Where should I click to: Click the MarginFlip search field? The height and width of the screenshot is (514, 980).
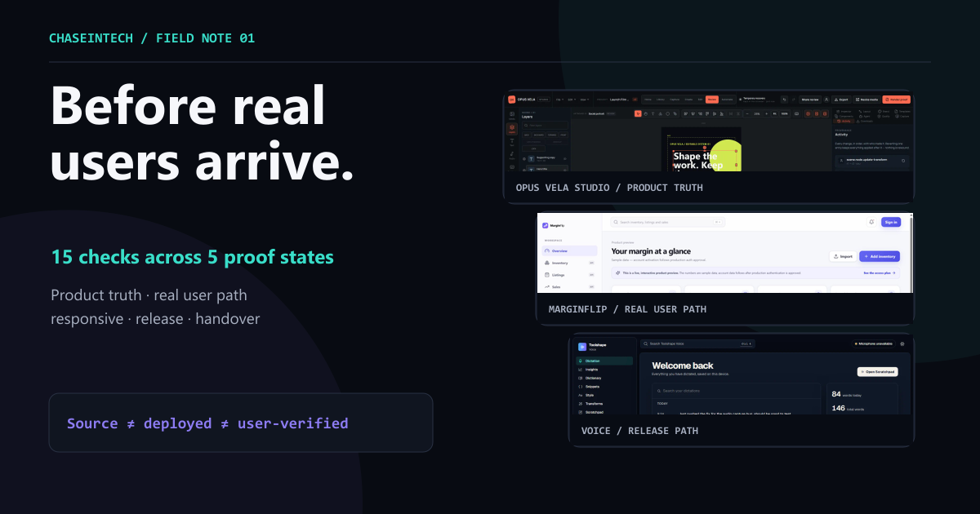click(668, 222)
